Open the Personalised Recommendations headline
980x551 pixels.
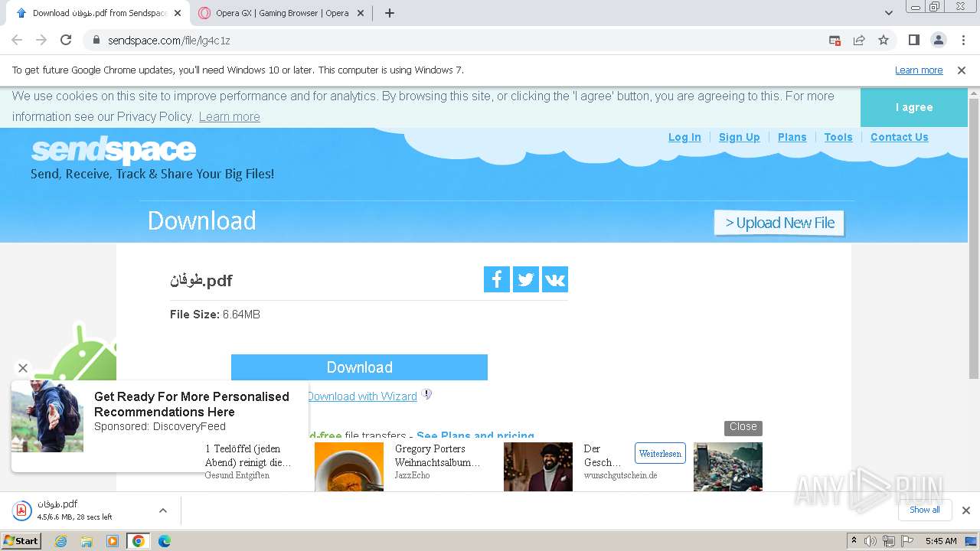pyautogui.click(x=191, y=404)
